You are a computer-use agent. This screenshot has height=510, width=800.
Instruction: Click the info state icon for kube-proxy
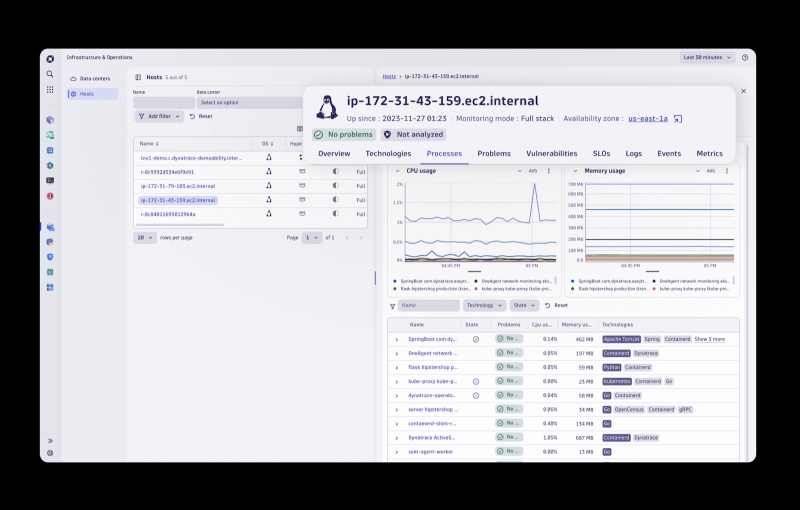tap(476, 381)
